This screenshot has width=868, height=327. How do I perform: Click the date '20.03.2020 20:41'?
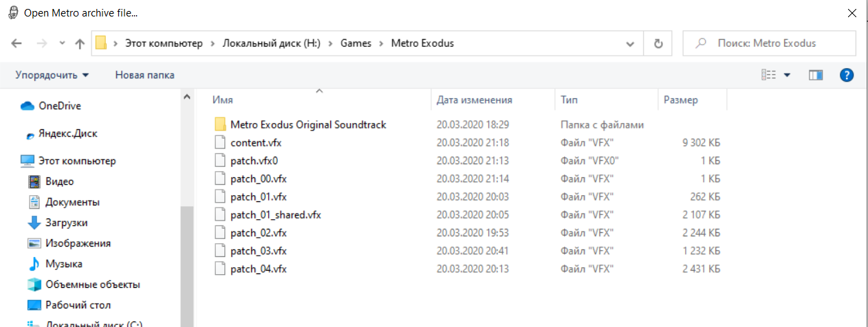point(473,250)
